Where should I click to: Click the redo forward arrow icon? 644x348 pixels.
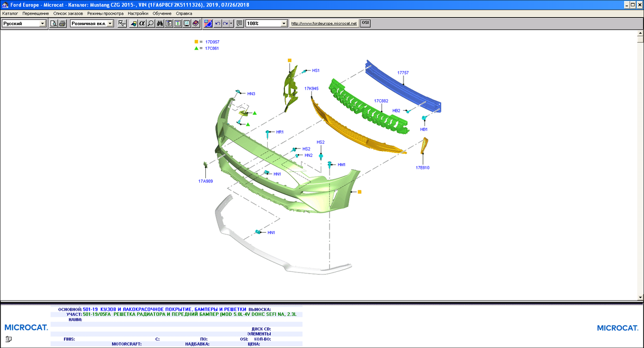(x=225, y=23)
